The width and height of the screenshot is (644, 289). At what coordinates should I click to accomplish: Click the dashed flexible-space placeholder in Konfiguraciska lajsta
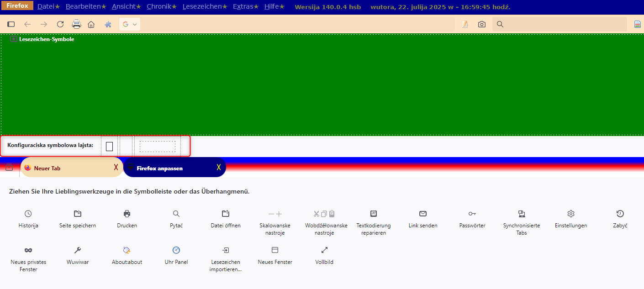click(x=158, y=146)
